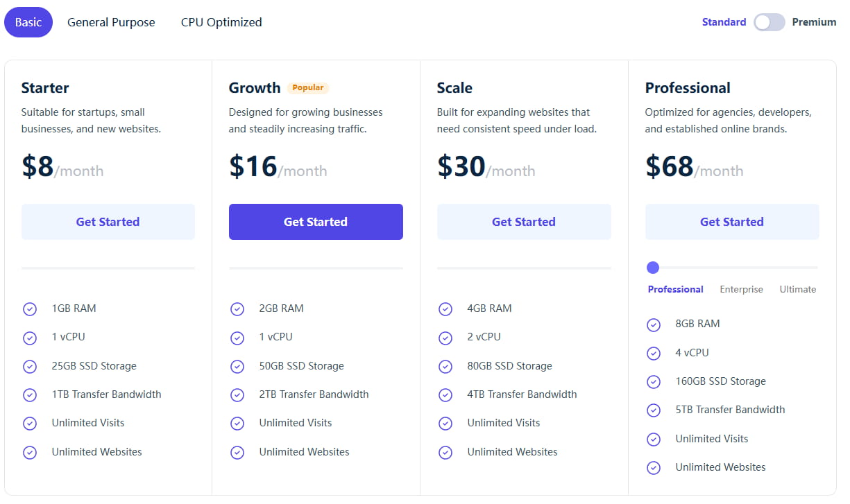
Task: Select the Premium pricing label
Action: 814,22
